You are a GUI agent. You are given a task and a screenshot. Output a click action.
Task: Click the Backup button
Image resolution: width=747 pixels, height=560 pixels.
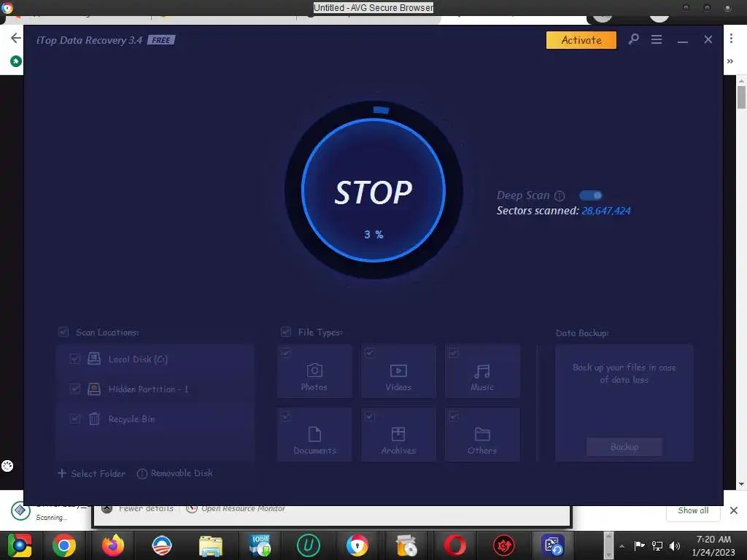(x=624, y=447)
